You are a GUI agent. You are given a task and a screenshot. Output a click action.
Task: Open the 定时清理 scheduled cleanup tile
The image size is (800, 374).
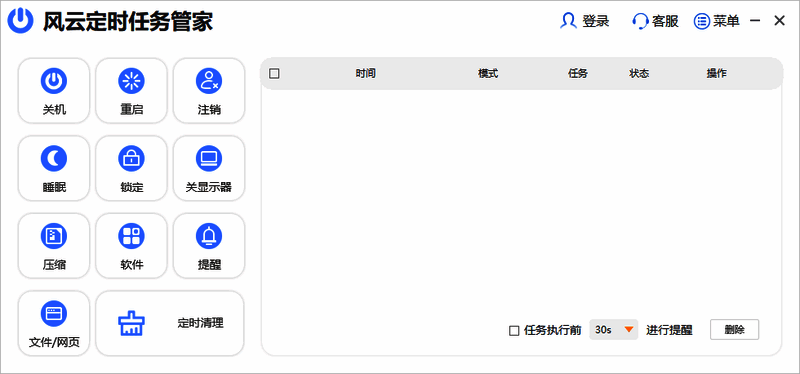point(170,323)
